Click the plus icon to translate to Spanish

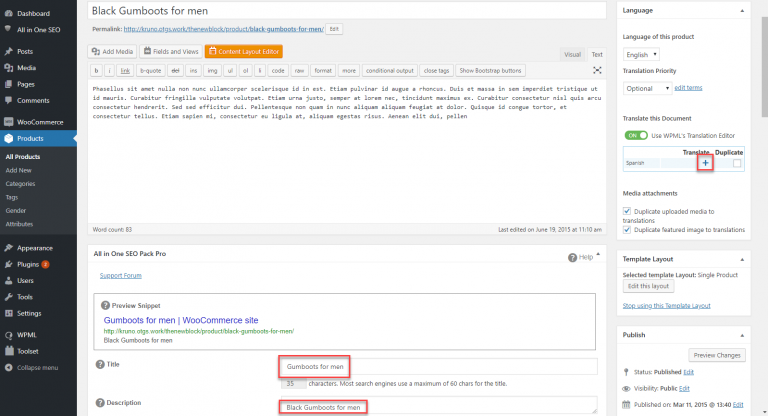pos(706,162)
